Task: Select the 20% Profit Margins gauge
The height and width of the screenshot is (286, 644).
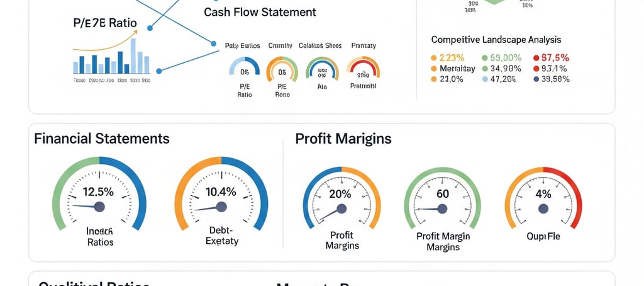Action: coord(341,198)
